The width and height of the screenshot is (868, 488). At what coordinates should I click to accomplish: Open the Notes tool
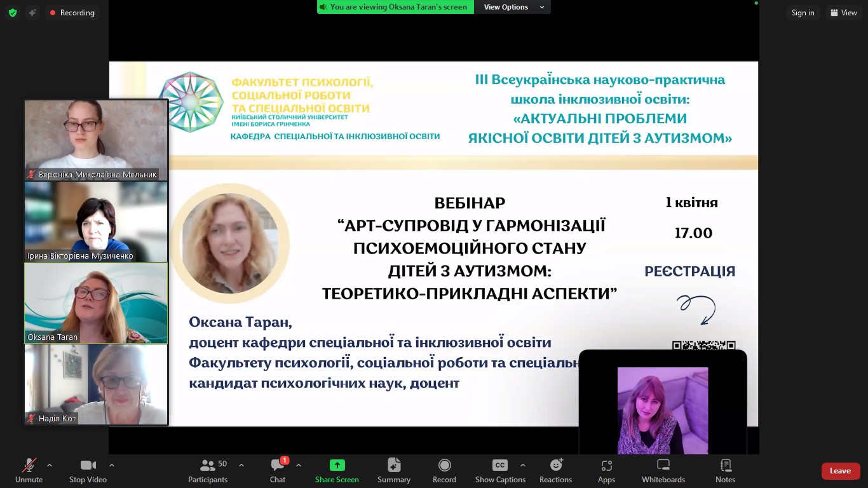point(725,466)
